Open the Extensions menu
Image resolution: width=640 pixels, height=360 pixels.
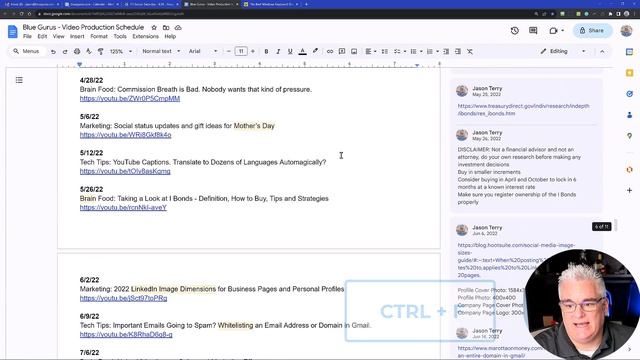click(x=145, y=36)
